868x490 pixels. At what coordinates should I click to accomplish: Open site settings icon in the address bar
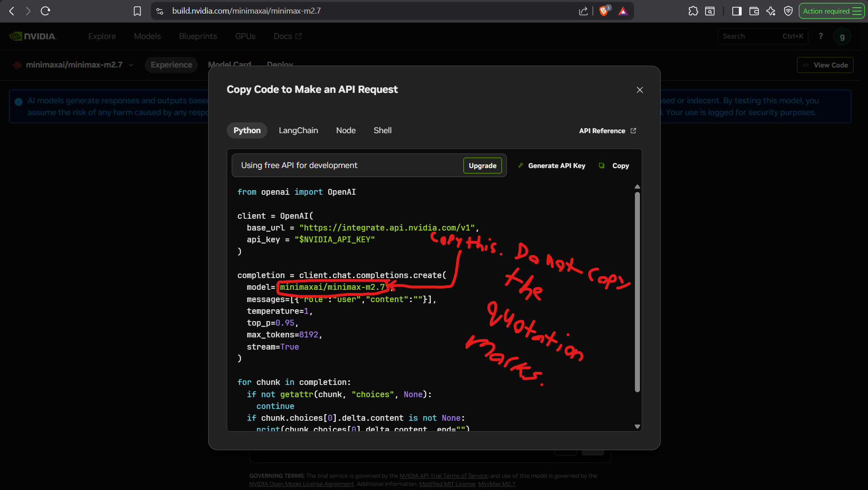(x=160, y=11)
